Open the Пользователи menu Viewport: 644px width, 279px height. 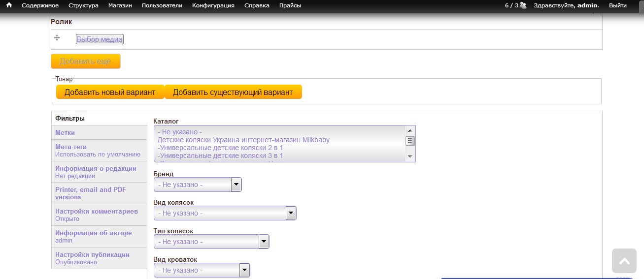point(162,5)
